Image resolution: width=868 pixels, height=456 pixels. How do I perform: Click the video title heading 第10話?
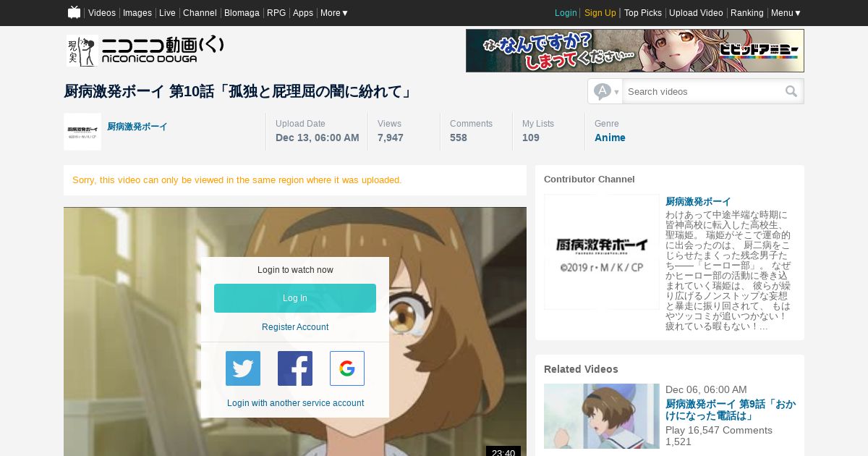click(239, 91)
